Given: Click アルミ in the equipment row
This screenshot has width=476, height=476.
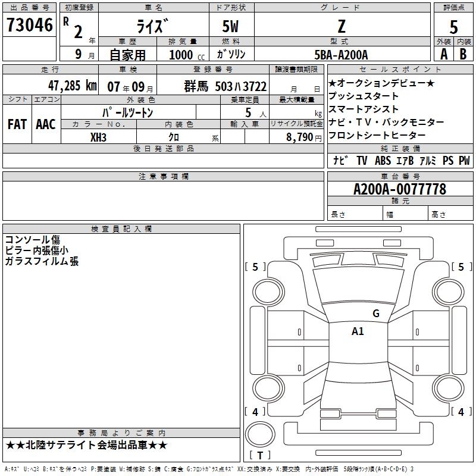Looking at the screenshot, I should [x=428, y=161].
